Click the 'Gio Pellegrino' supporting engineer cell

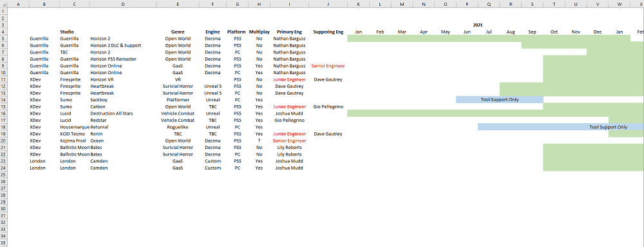coord(328,106)
